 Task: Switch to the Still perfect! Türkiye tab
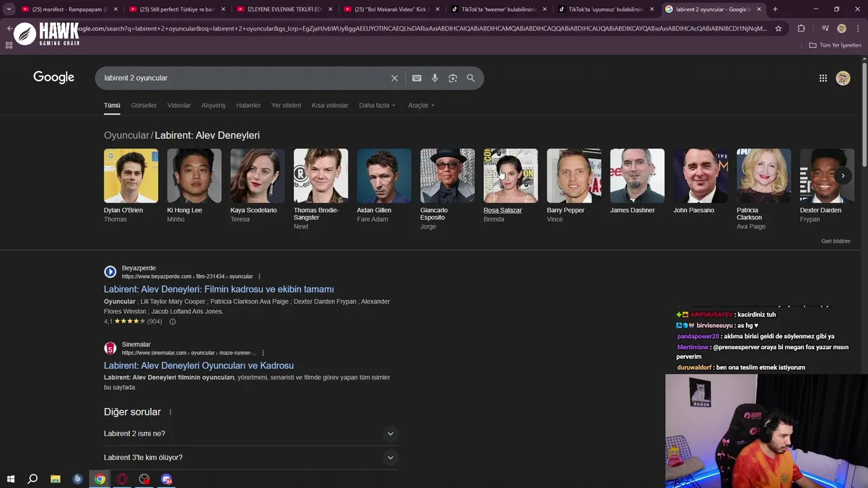[177, 9]
